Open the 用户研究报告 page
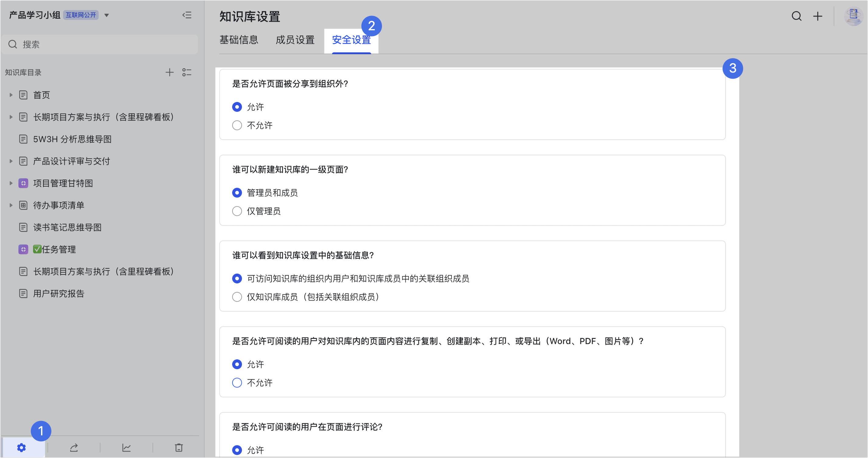868x458 pixels. coord(59,294)
